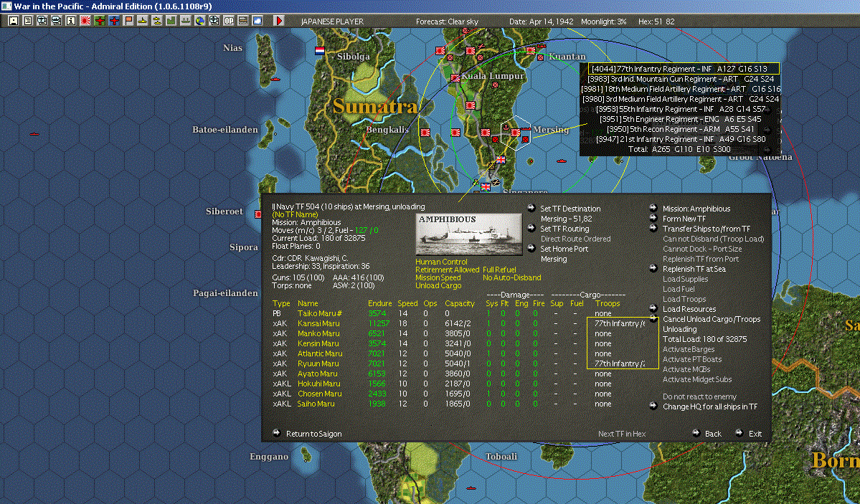Change the Mission: Amphibious option
This screenshot has width=860, height=504.
696,209
